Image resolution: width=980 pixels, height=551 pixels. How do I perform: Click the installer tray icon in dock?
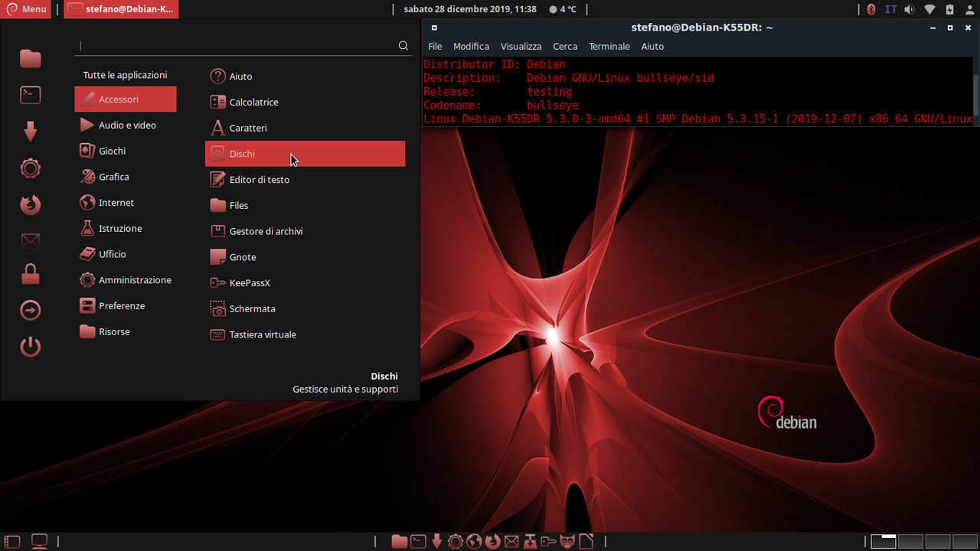[530, 541]
